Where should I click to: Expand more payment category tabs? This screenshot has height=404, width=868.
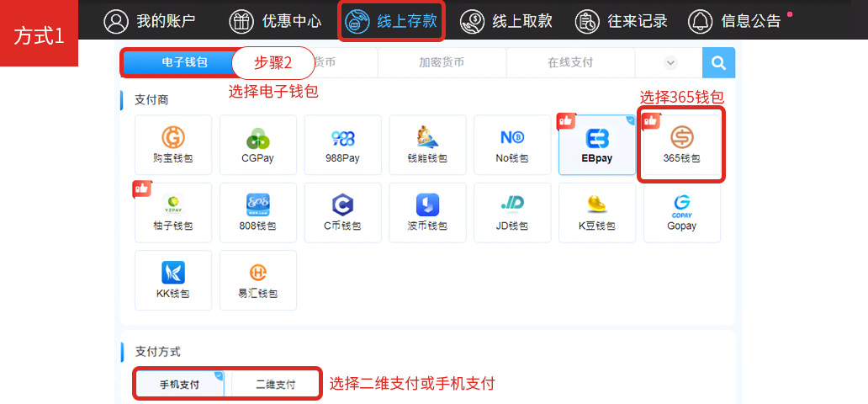pyautogui.click(x=670, y=62)
